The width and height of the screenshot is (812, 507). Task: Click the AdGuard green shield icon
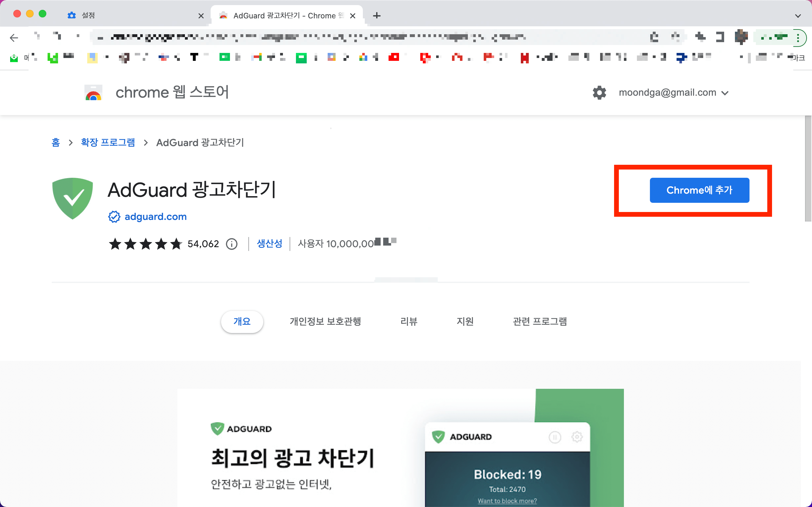tap(72, 198)
